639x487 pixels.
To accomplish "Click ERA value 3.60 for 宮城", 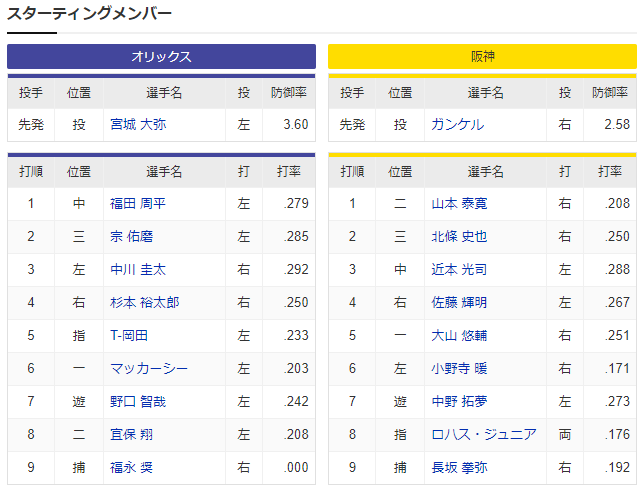I will point(296,124).
